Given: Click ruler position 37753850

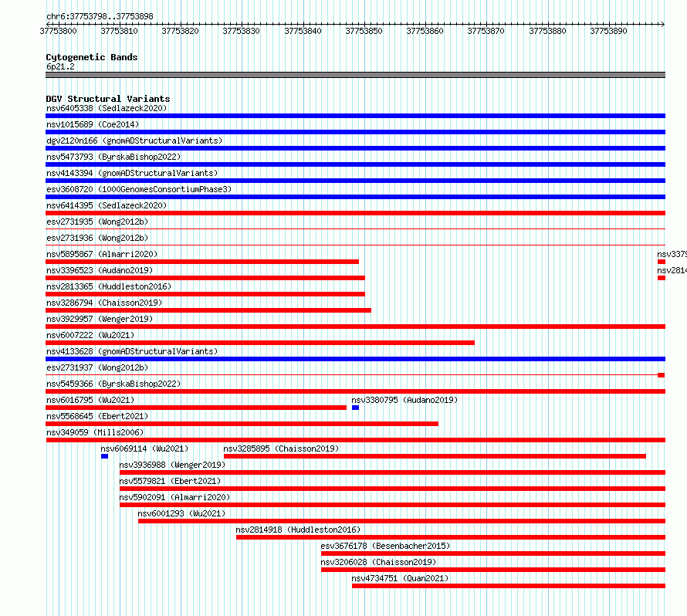Looking at the screenshot, I should point(364,31).
